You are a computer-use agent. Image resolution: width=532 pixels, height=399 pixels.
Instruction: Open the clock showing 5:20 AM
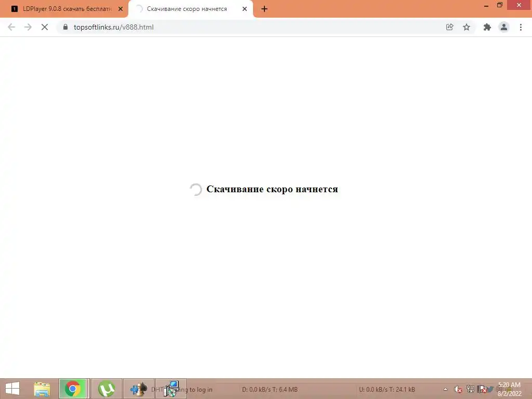coord(509,389)
